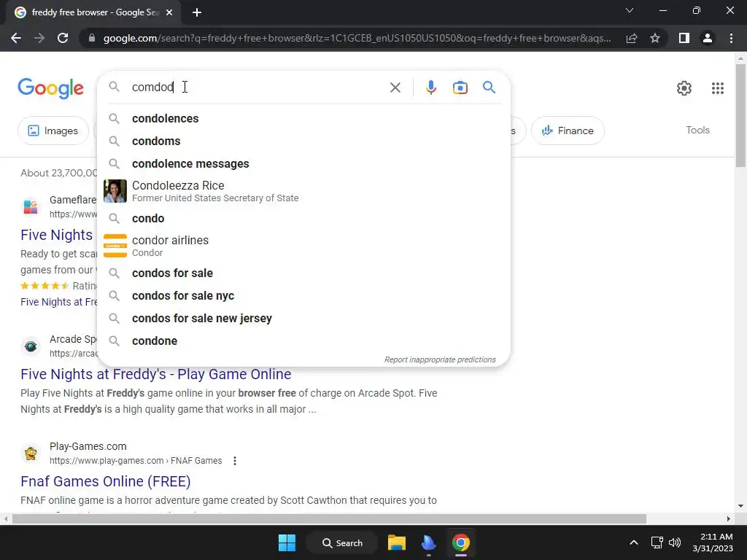
Task: Go to Google home via the logo
Action: coord(50,88)
